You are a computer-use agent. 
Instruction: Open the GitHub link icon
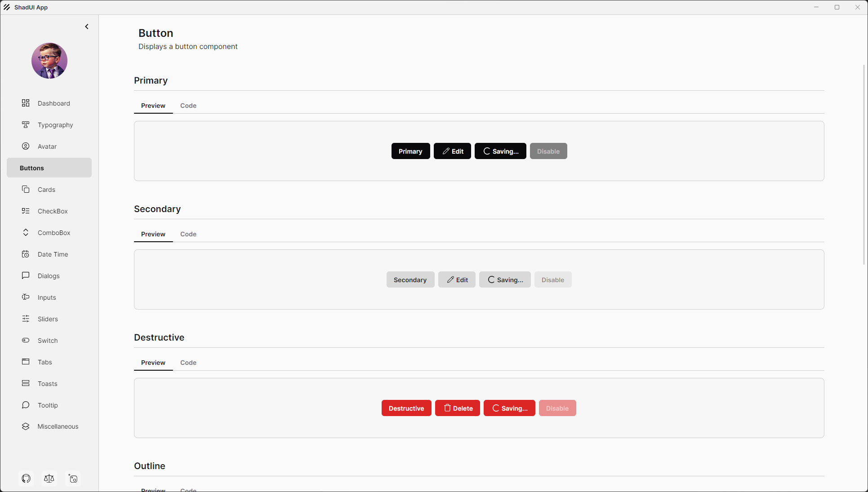pos(26,479)
